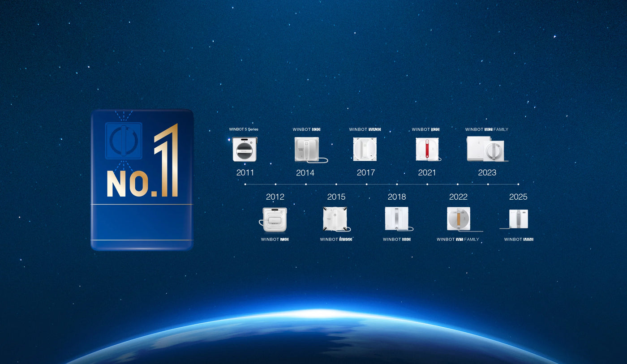Click the WINBOT 880 product image
This screenshot has height=364, width=627.
(397, 218)
